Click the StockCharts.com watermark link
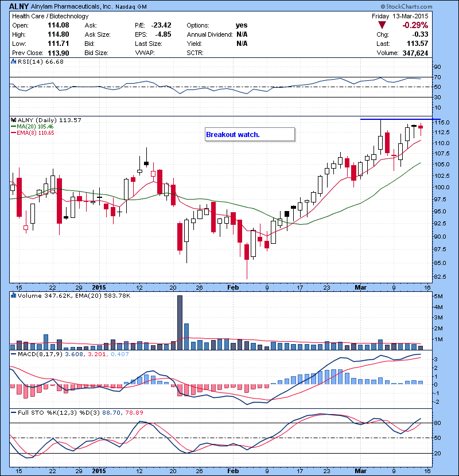The image size is (459, 476). [x=406, y=6]
